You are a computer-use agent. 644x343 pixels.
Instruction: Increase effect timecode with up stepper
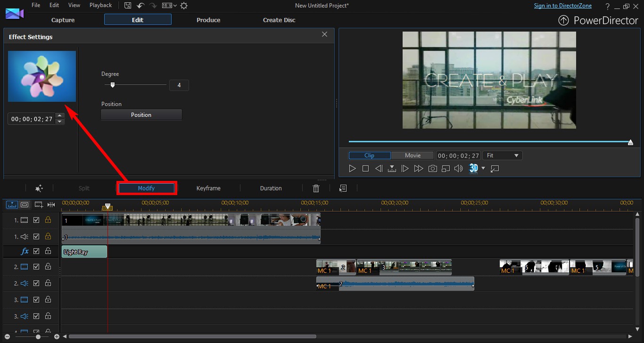[59, 116]
